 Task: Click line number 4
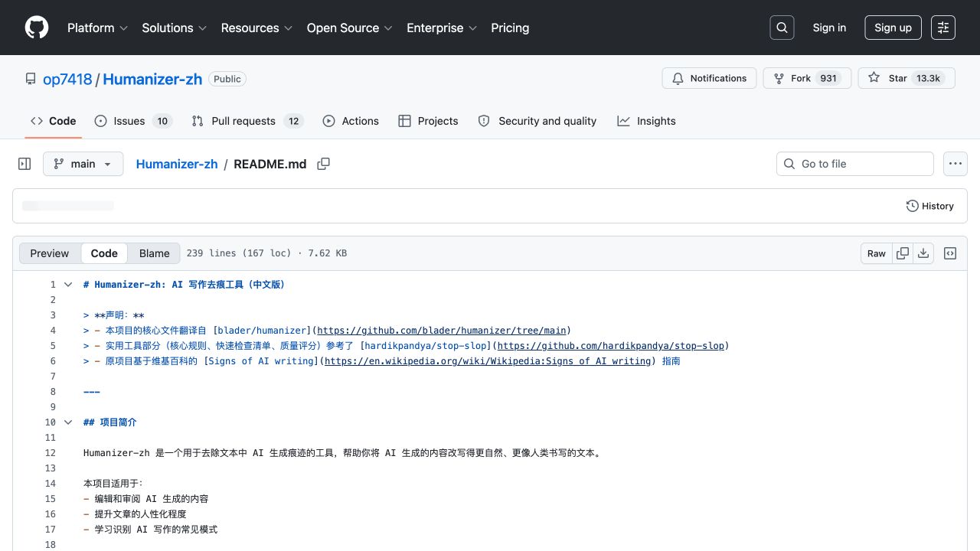(53, 331)
